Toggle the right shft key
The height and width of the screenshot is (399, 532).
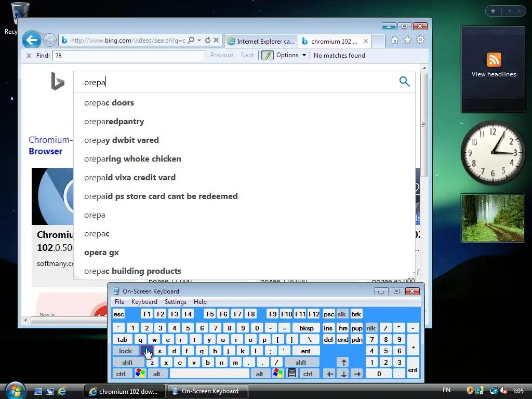coord(301,362)
